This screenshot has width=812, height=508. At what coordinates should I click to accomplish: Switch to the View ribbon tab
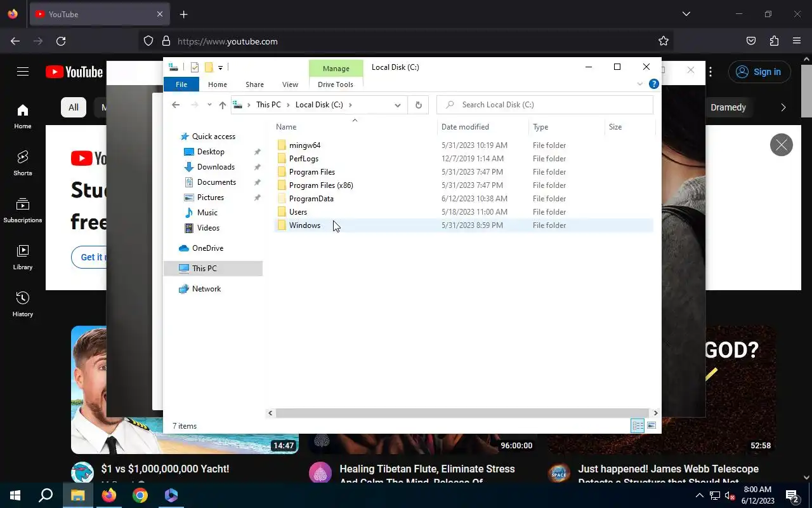coord(290,84)
